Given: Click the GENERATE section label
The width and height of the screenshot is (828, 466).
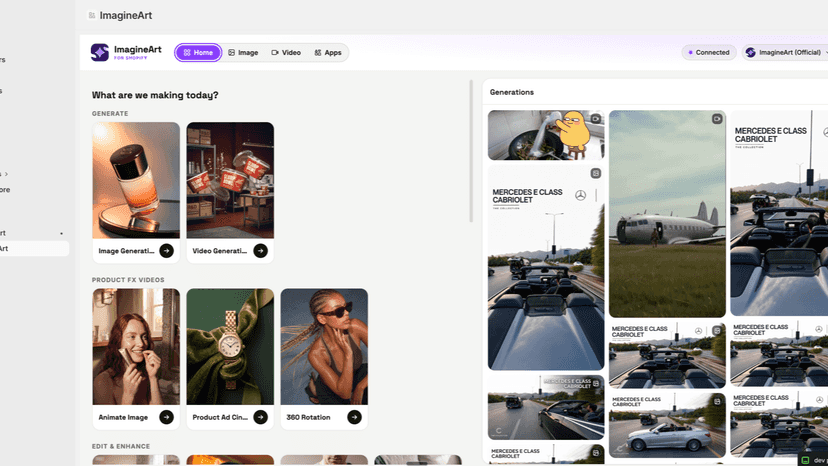Looking at the screenshot, I should coord(110,114).
